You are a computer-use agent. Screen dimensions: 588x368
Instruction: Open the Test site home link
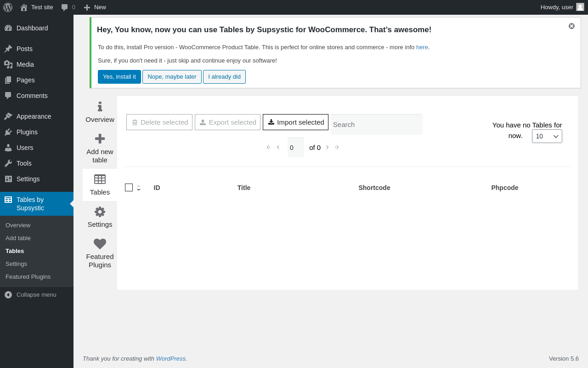coord(37,7)
